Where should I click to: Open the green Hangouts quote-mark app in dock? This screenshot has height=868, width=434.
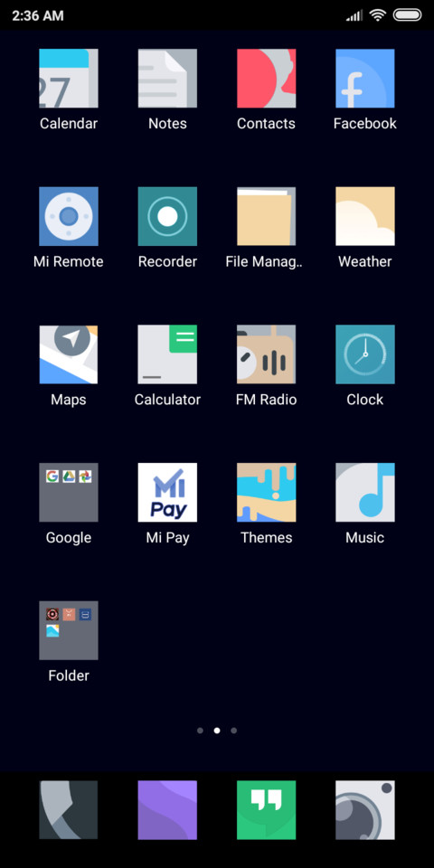tap(266, 810)
